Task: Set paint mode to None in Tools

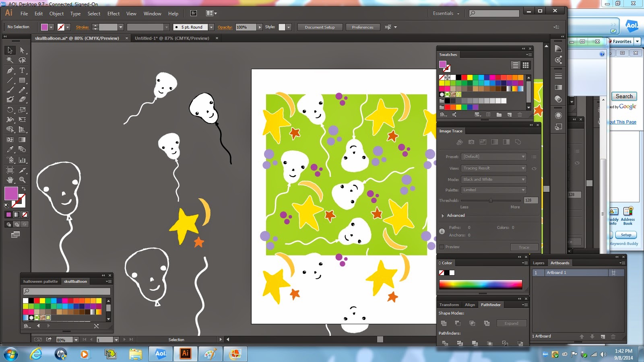Action: 25,215
